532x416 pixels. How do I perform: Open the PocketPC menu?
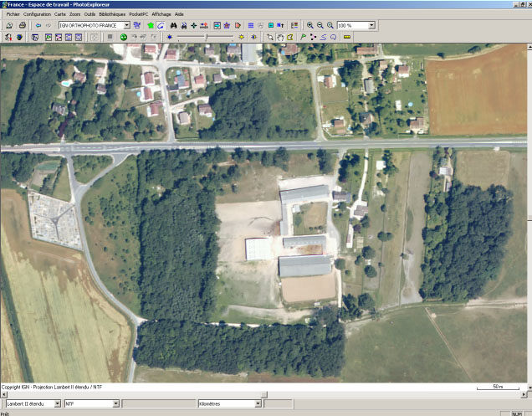click(138, 14)
